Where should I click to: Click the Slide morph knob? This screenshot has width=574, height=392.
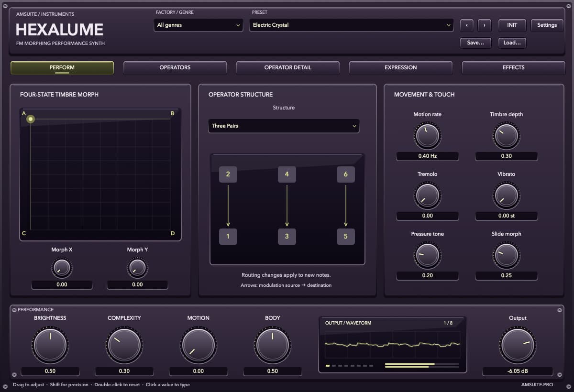tap(507, 255)
